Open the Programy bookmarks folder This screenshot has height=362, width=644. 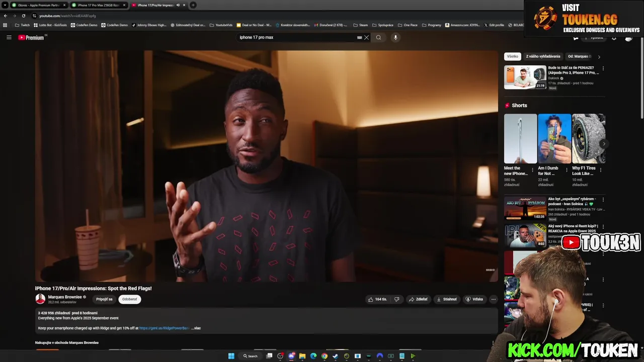click(432, 25)
